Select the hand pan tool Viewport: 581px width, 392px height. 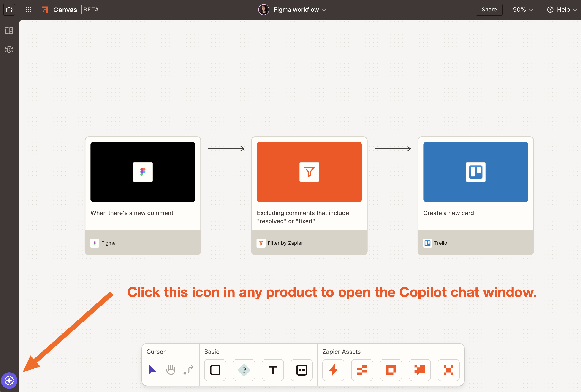click(x=171, y=370)
